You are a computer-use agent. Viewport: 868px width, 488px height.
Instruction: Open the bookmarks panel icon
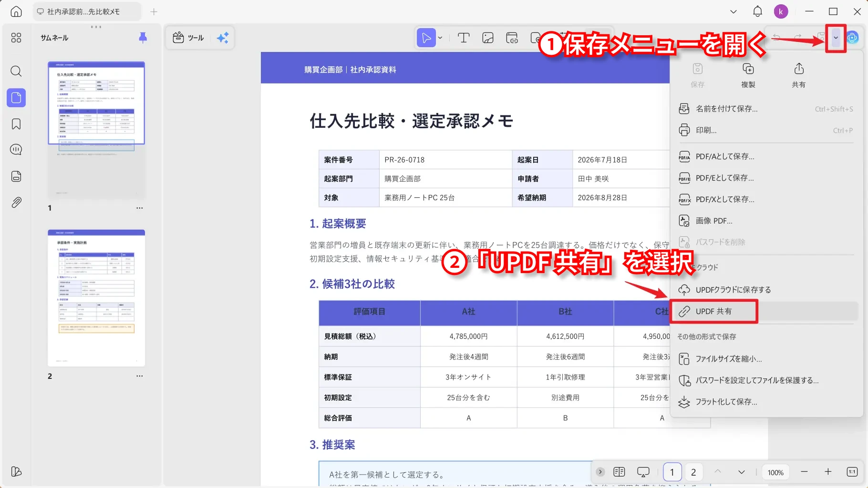pos(16,124)
